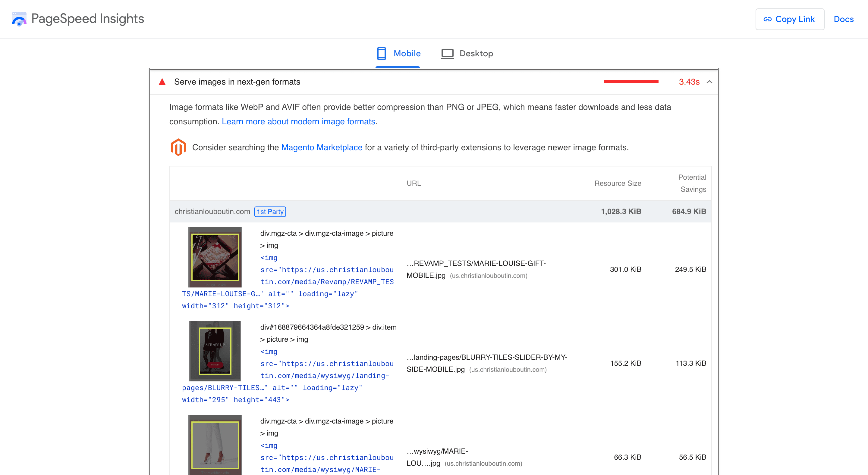The width and height of the screenshot is (868, 475).
Task: Click the STRASS UP slider image thumbnail
Action: pos(215,351)
